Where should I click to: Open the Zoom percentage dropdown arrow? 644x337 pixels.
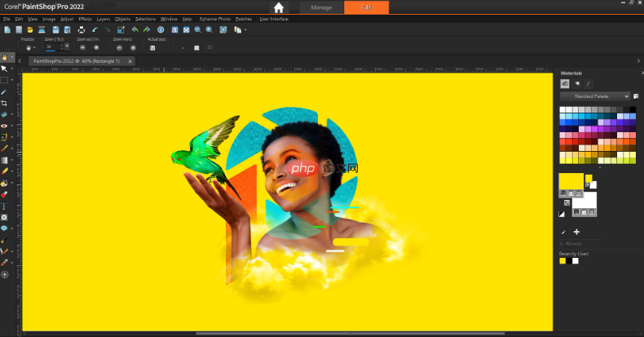click(68, 47)
